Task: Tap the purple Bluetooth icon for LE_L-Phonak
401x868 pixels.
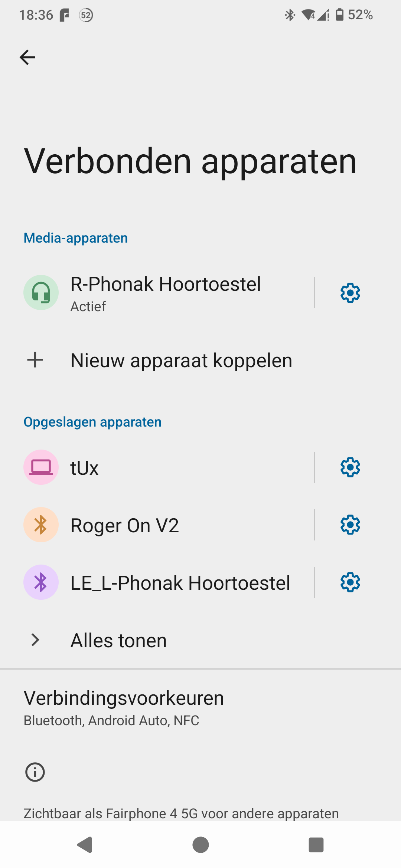Action: point(41,582)
